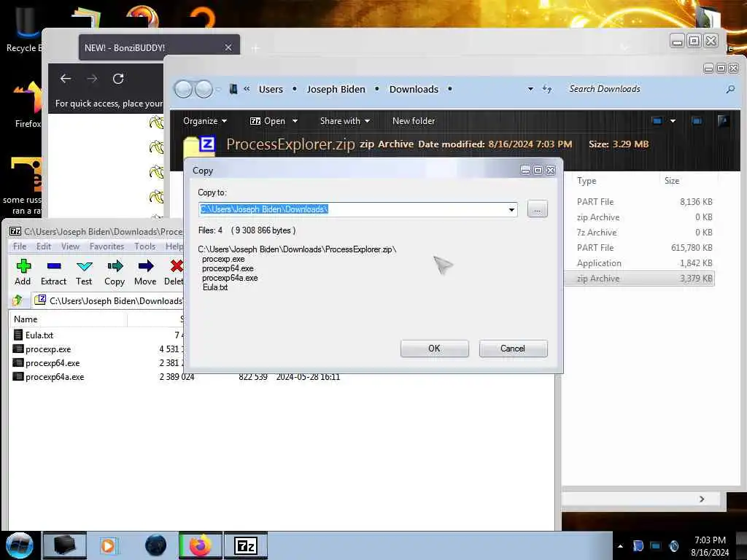
Task: Open the Favorites menu in 7-Zip
Action: 107,246
